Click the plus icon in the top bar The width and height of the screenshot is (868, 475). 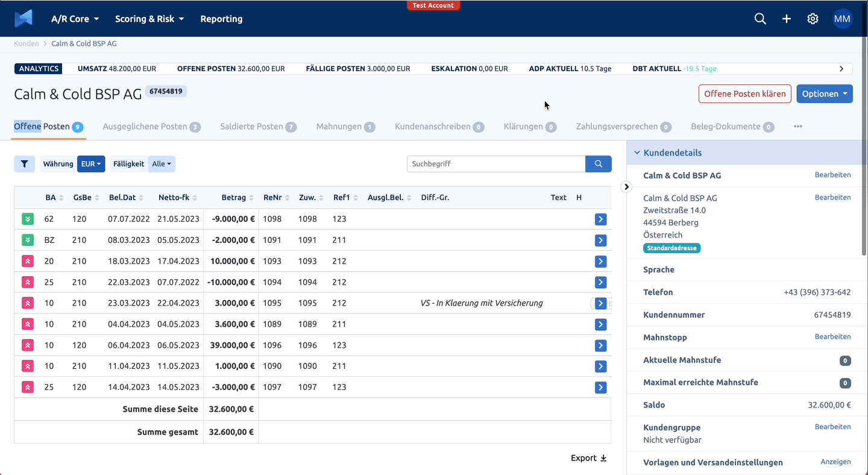pos(787,19)
